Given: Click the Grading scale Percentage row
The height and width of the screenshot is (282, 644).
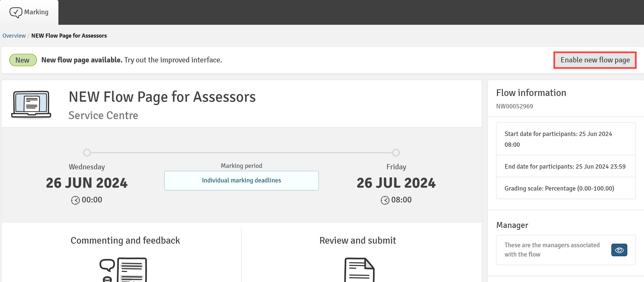Looking at the screenshot, I should coord(566,188).
